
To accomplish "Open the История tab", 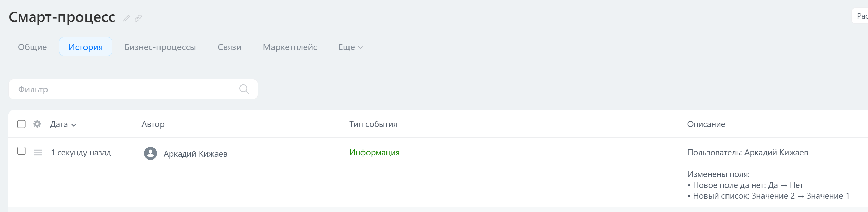I will (x=86, y=47).
